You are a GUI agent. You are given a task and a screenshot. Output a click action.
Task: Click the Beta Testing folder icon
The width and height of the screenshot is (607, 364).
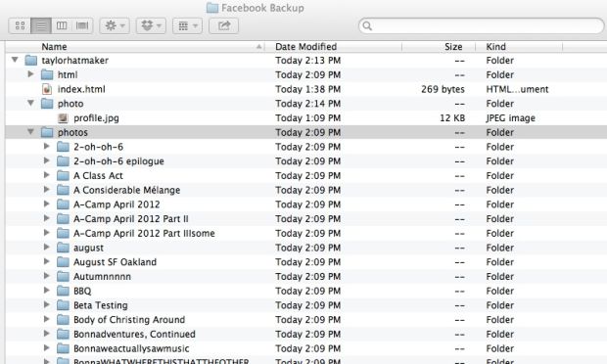(63, 305)
